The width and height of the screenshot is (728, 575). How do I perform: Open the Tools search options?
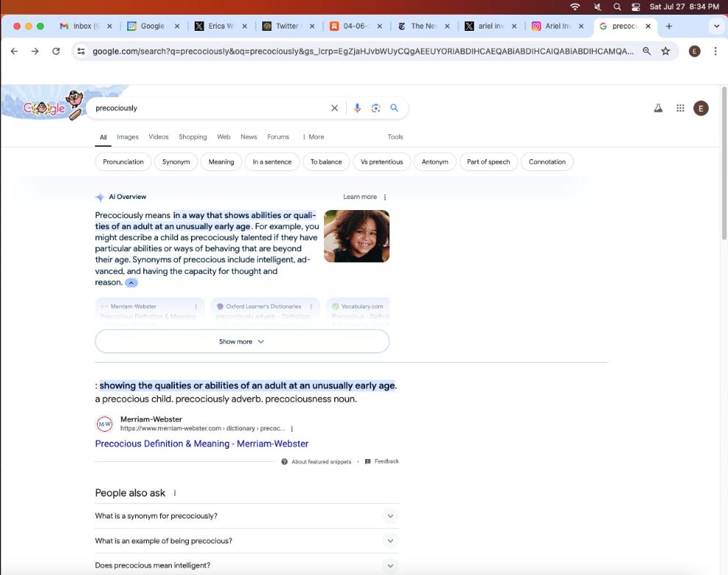[x=395, y=137]
